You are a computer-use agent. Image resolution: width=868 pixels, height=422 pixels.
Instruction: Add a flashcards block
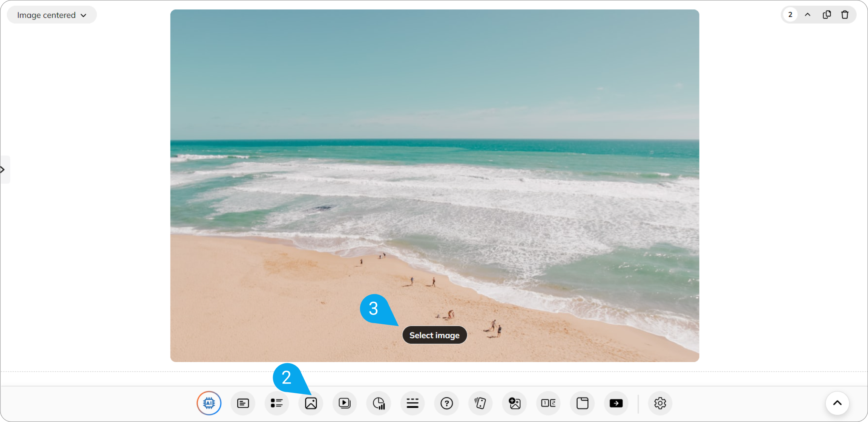(480, 403)
